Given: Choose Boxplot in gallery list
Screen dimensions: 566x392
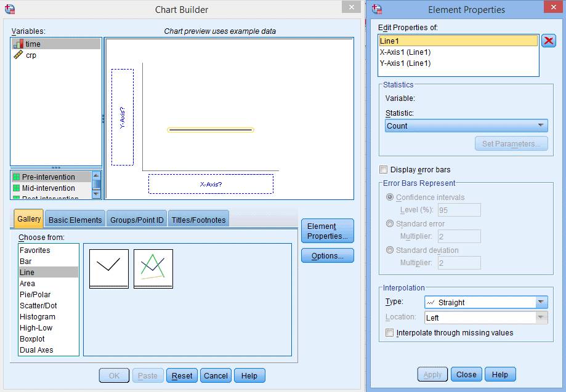Looking at the screenshot, I should coord(49,339).
